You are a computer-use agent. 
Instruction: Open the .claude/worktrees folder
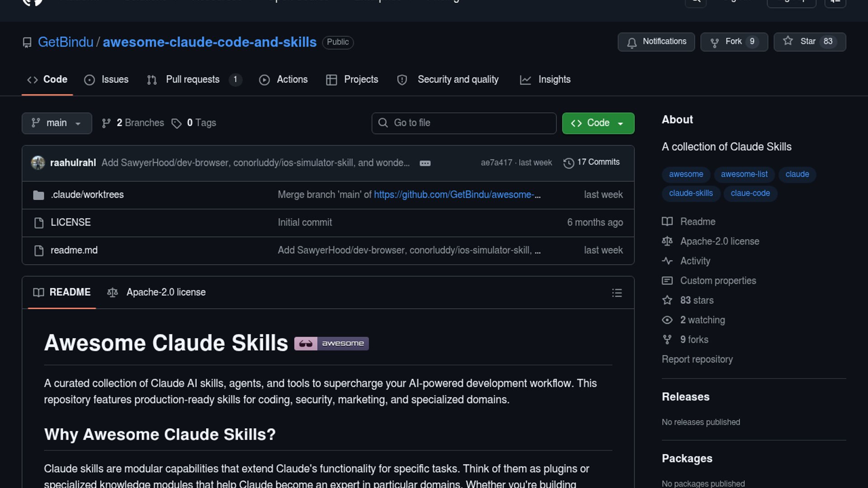pyautogui.click(x=87, y=195)
